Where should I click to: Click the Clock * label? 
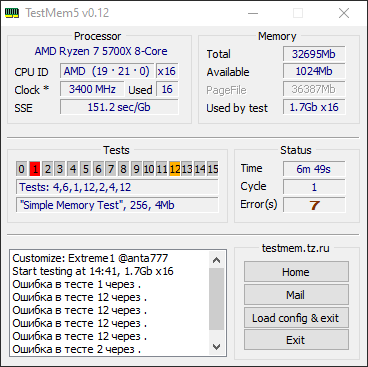click(32, 90)
